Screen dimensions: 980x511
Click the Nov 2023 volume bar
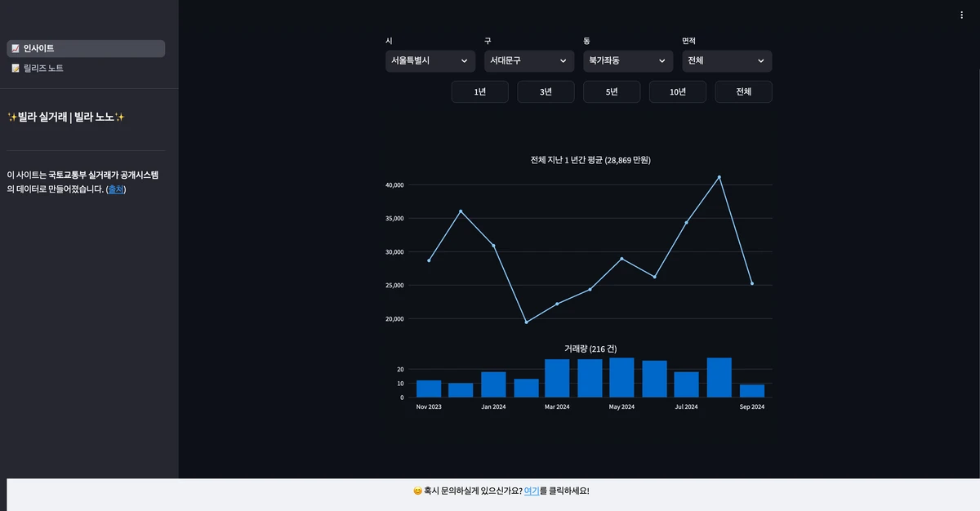coord(429,389)
